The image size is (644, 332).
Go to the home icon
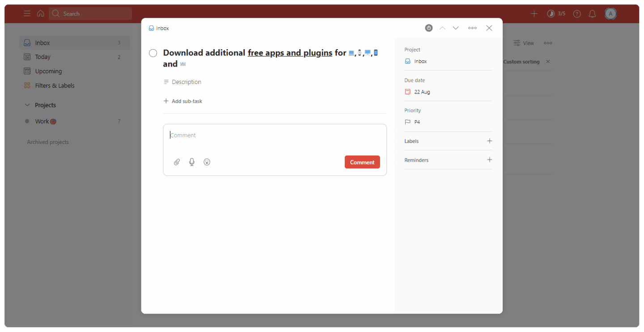41,13
